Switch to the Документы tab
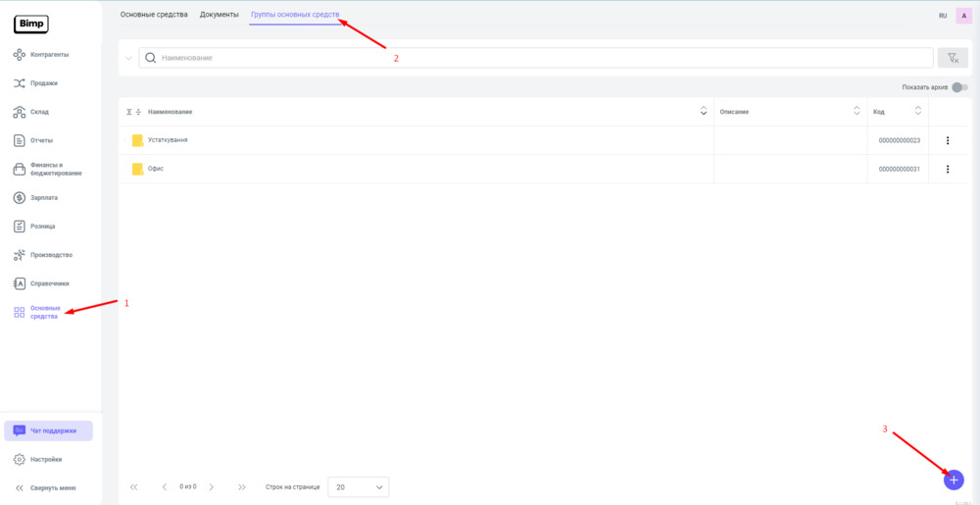 pos(219,15)
